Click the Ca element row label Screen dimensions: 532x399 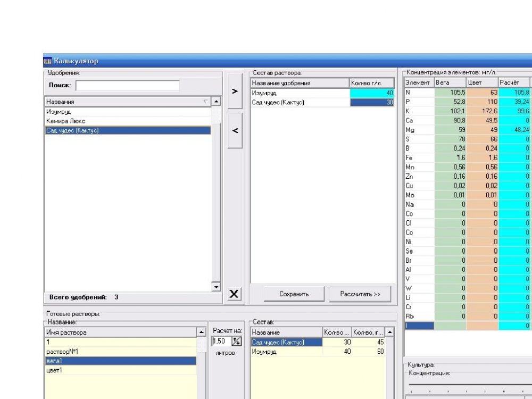[x=419, y=120]
